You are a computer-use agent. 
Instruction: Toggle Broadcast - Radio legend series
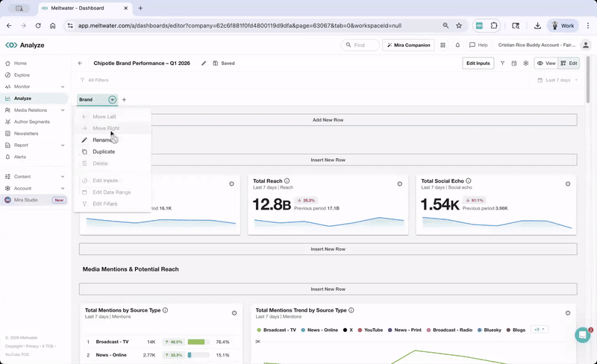449,330
